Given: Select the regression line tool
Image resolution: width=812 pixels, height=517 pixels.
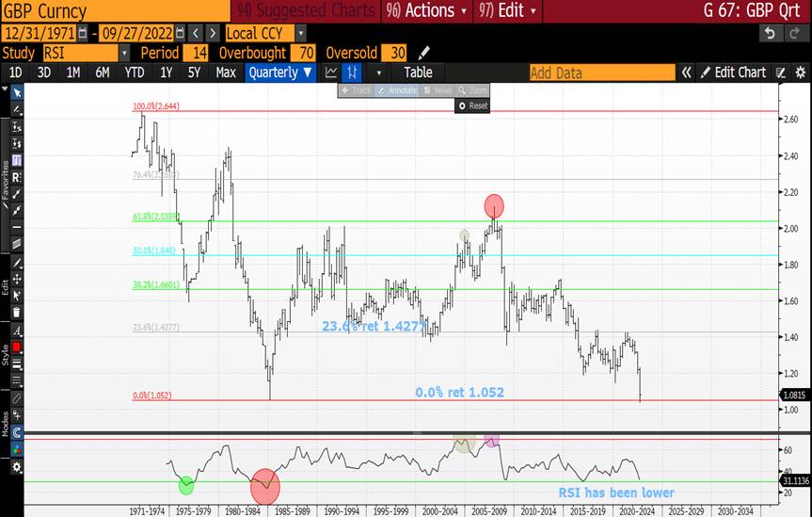Looking at the screenshot, I should [17, 177].
